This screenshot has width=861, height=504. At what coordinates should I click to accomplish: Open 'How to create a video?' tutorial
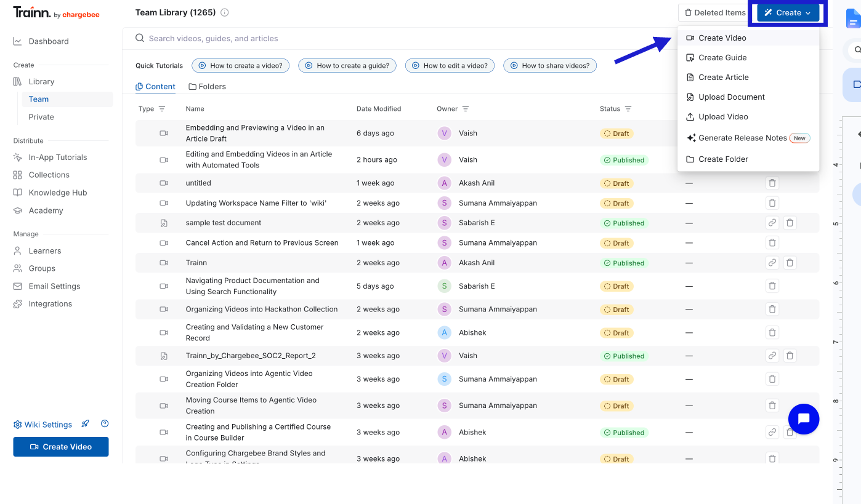point(241,65)
